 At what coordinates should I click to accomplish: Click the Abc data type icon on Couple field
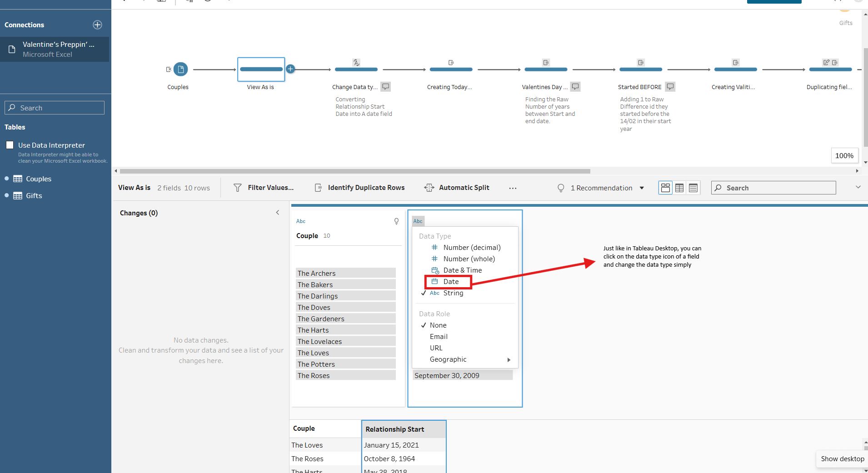(301, 221)
